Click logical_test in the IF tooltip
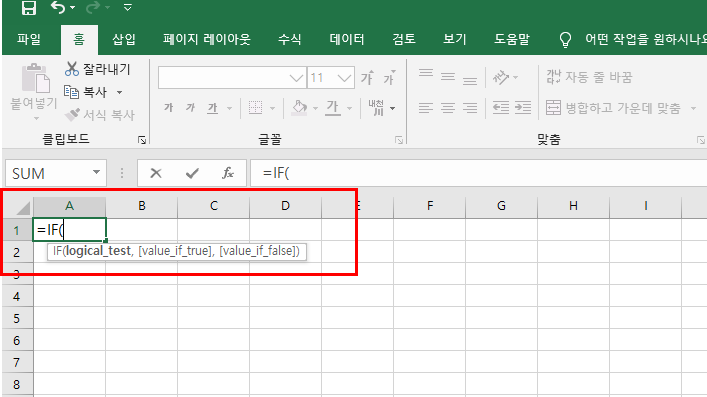This screenshot has height=397, width=707. [x=98, y=251]
